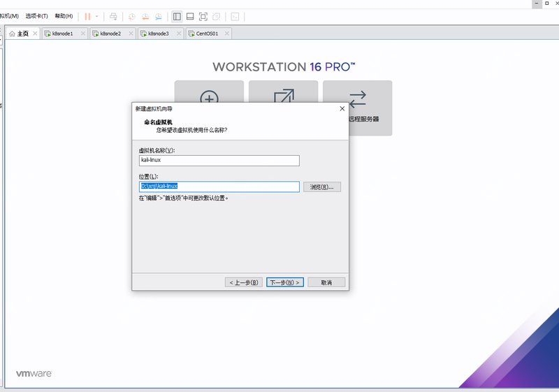Click the revert to snapshot icon
Image resolution: width=559 pixels, height=392 pixels.
(x=145, y=16)
